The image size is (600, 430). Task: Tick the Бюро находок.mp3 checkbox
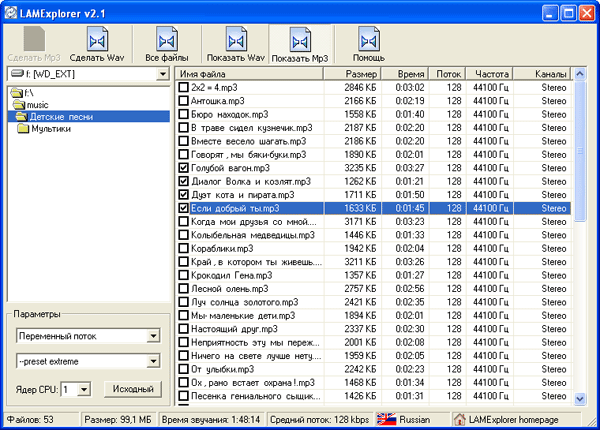pos(184,114)
